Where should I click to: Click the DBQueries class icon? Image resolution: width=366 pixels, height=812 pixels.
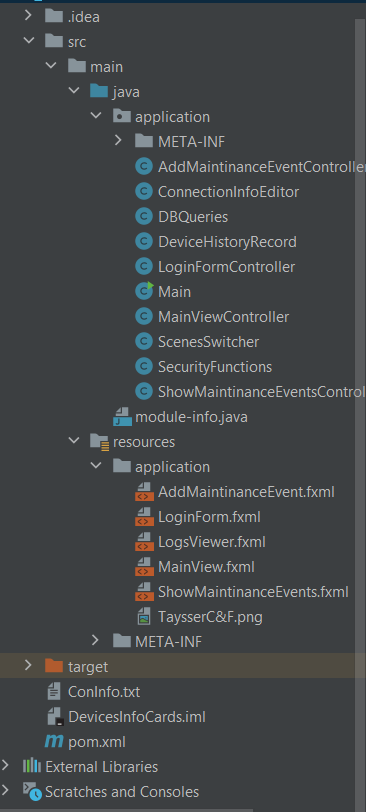(x=143, y=216)
